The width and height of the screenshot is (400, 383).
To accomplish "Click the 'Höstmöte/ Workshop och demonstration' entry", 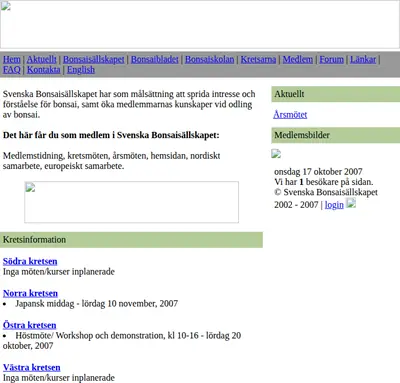I will [122, 340].
